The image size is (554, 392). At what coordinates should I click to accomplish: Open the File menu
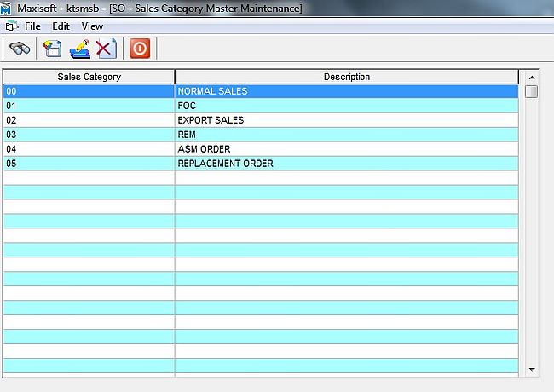point(32,26)
